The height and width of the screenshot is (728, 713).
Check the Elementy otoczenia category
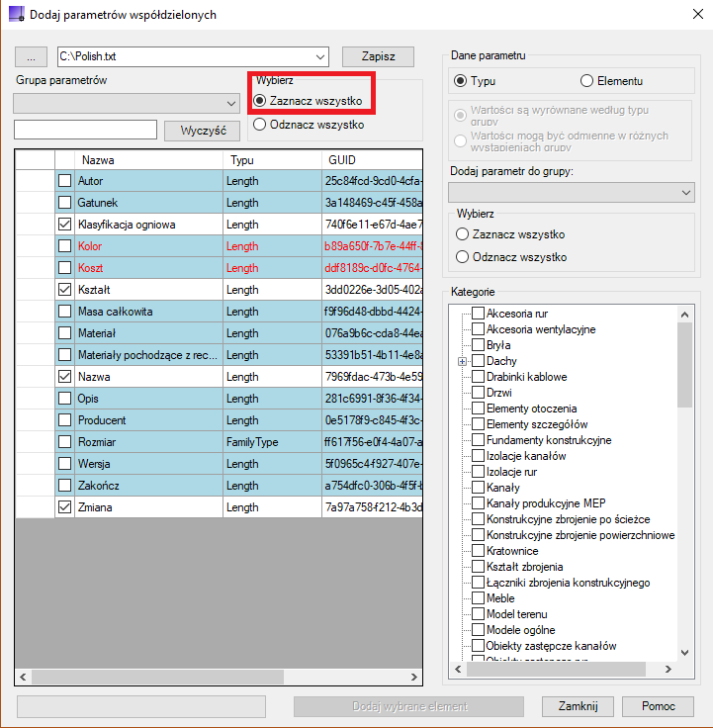pyautogui.click(x=478, y=408)
